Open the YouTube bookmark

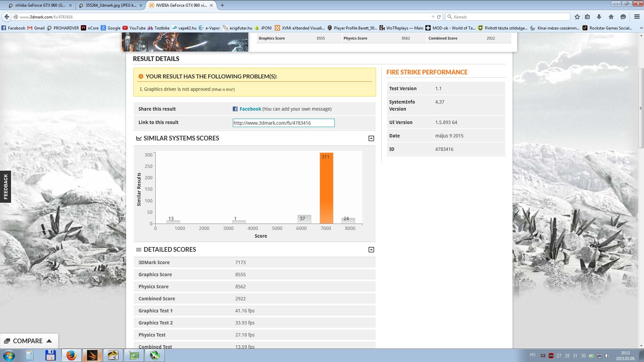(134, 28)
